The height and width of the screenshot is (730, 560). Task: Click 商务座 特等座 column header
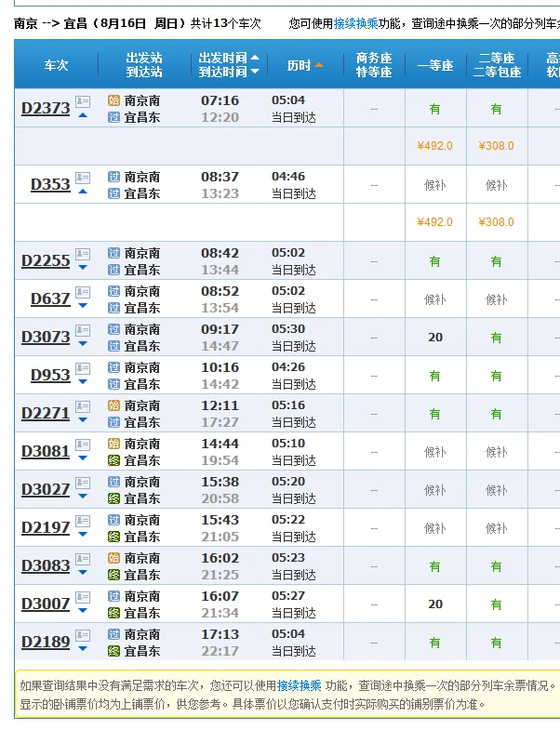(374, 65)
